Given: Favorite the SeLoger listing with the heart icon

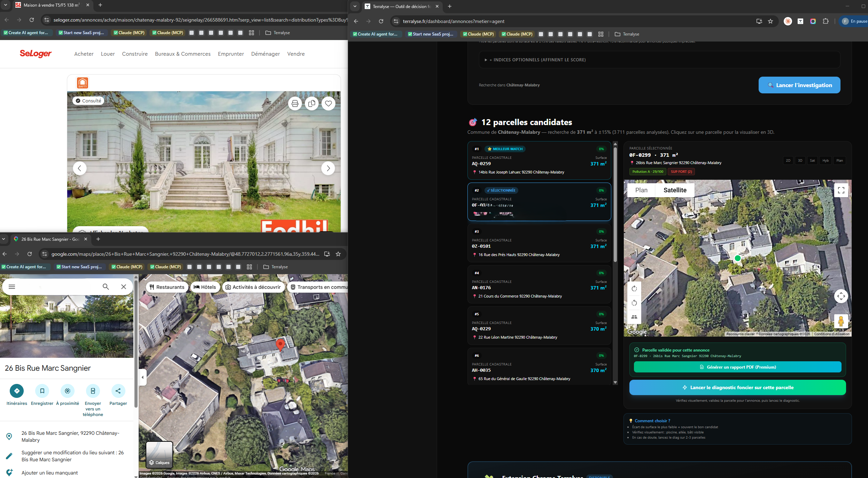Looking at the screenshot, I should [328, 103].
